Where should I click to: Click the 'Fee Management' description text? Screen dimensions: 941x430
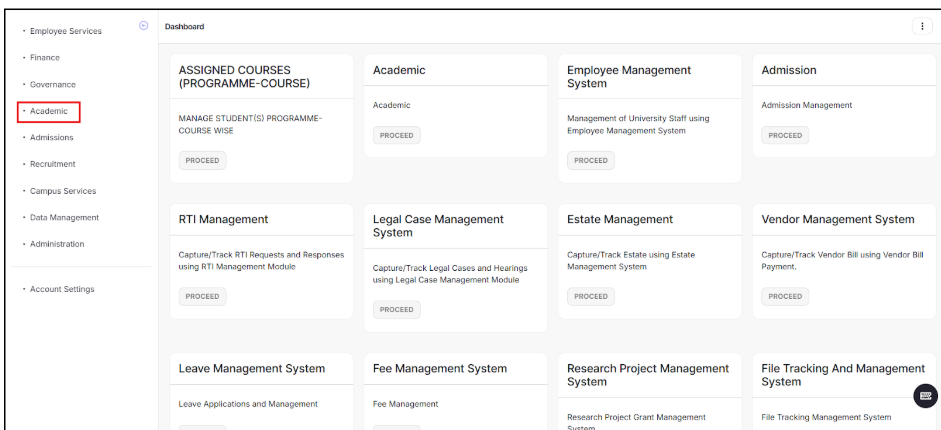(406, 404)
